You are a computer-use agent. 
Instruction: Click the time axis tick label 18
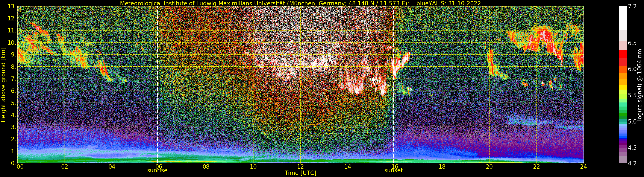[442, 166]
